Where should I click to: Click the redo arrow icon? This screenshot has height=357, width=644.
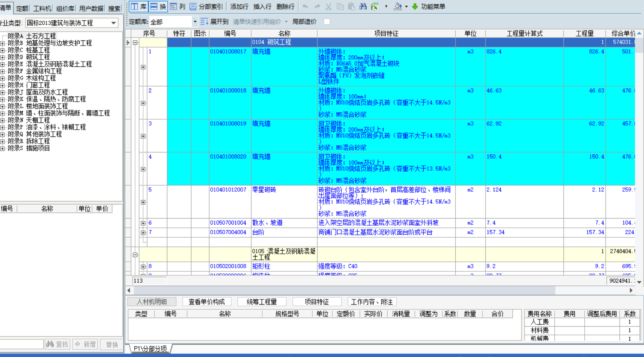click(317, 6)
